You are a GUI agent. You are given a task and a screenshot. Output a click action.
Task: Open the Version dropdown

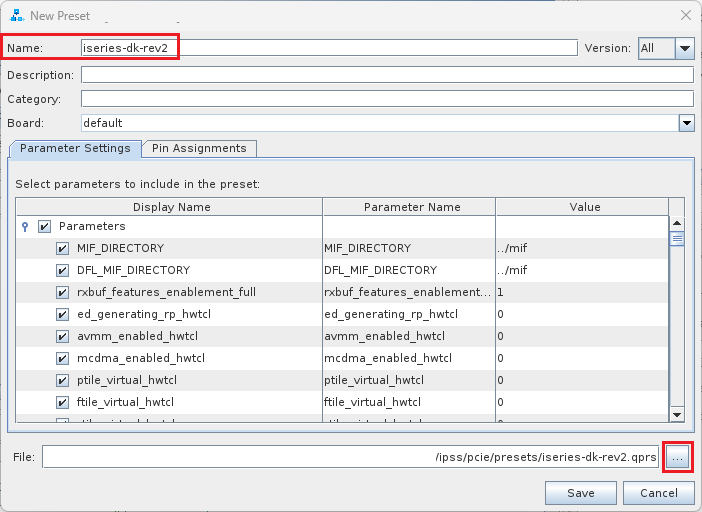click(684, 48)
